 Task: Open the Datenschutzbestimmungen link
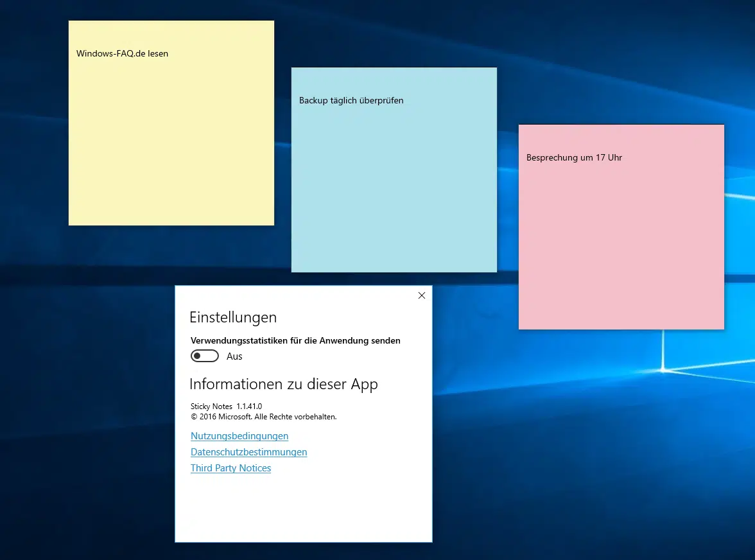pos(248,451)
